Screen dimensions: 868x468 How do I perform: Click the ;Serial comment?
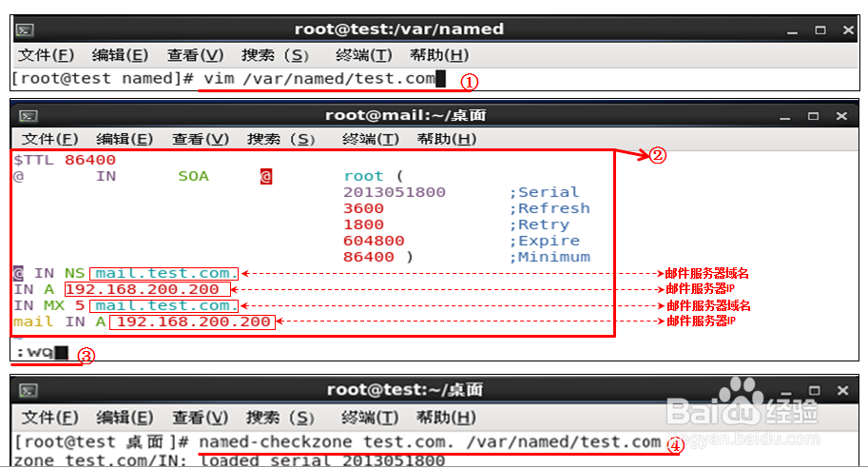click(544, 192)
